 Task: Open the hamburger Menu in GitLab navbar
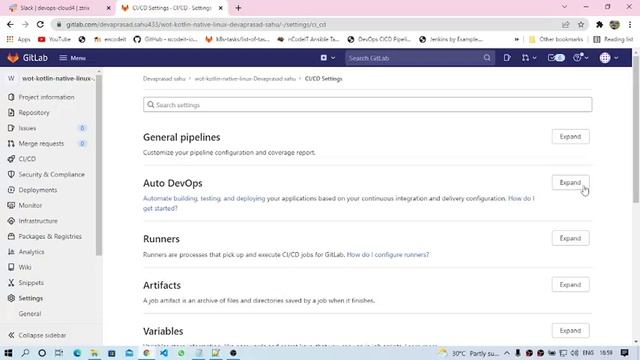coord(72,58)
